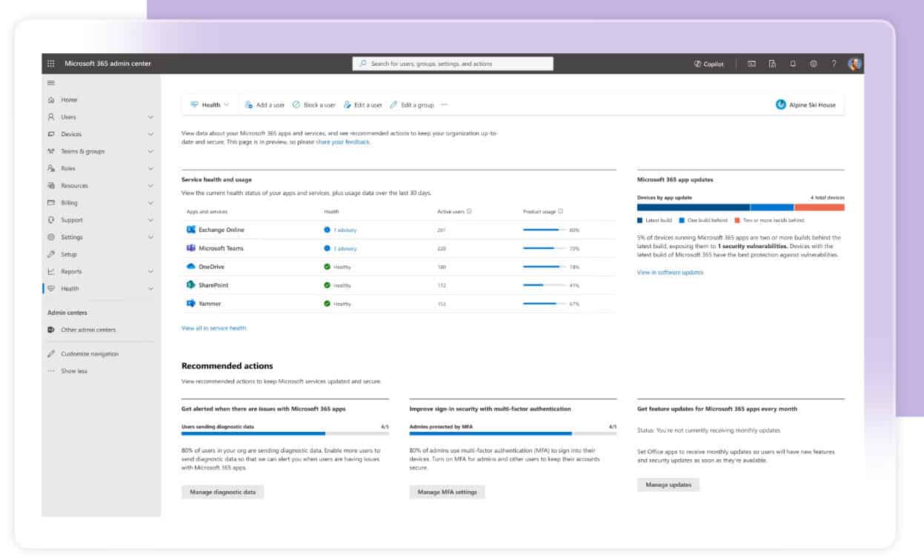Click the Edit a group pencil icon
This screenshot has width=924, height=560.
(x=393, y=104)
